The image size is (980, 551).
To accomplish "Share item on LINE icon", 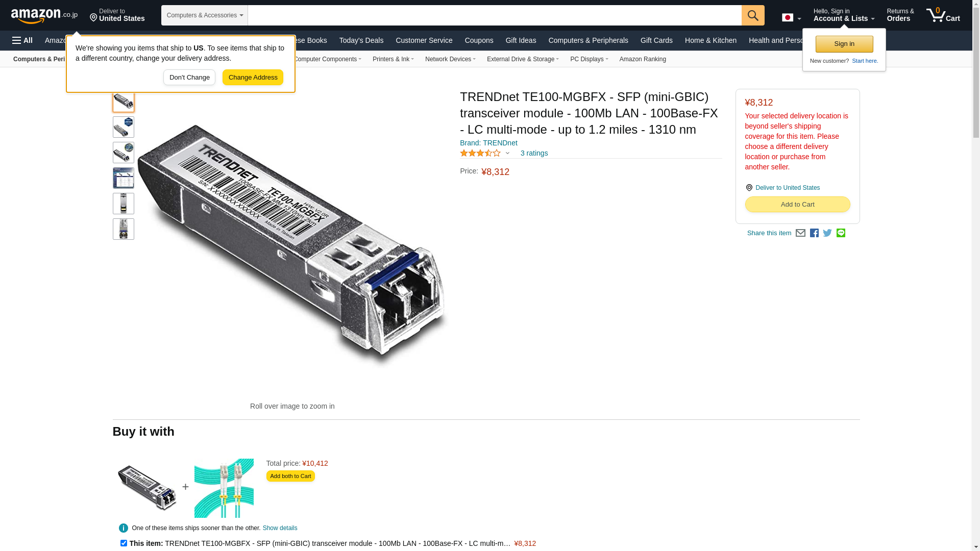I will (841, 233).
